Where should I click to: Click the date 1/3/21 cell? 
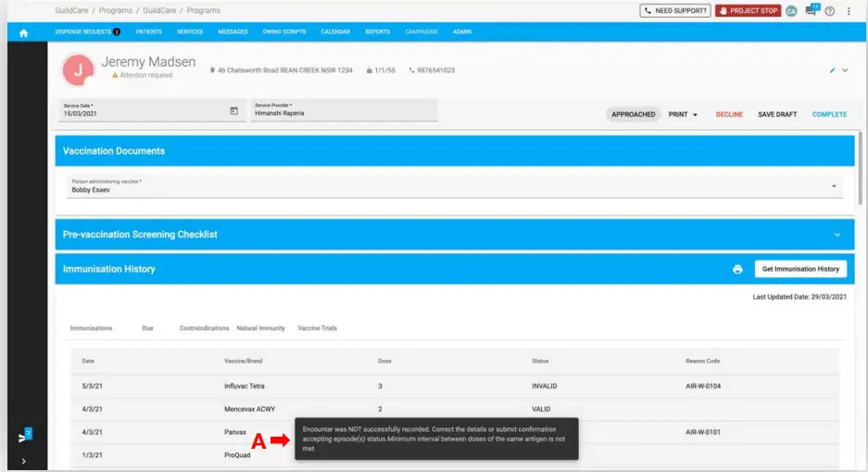(x=92, y=455)
